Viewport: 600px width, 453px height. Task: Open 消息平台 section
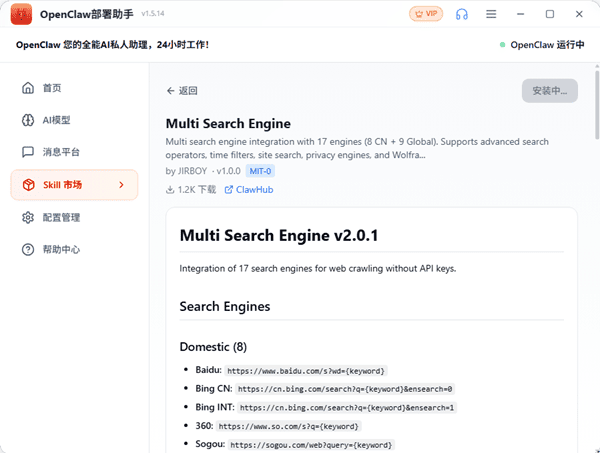click(74, 152)
